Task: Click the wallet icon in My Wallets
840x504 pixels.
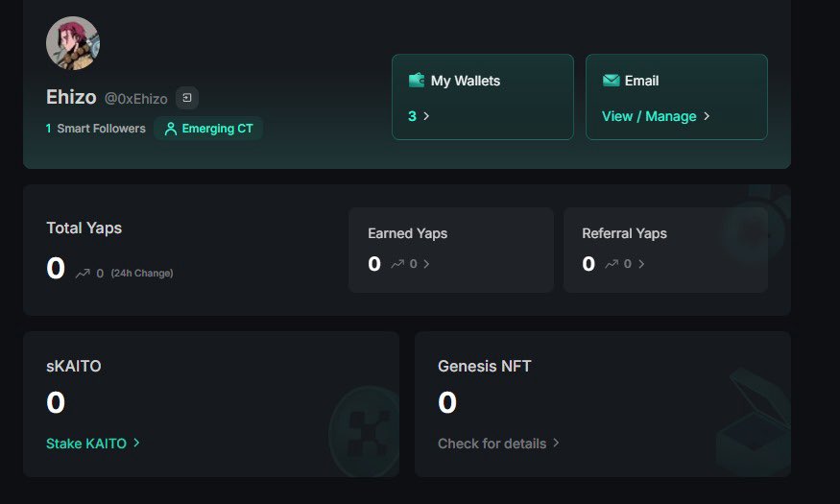Action: (417, 81)
